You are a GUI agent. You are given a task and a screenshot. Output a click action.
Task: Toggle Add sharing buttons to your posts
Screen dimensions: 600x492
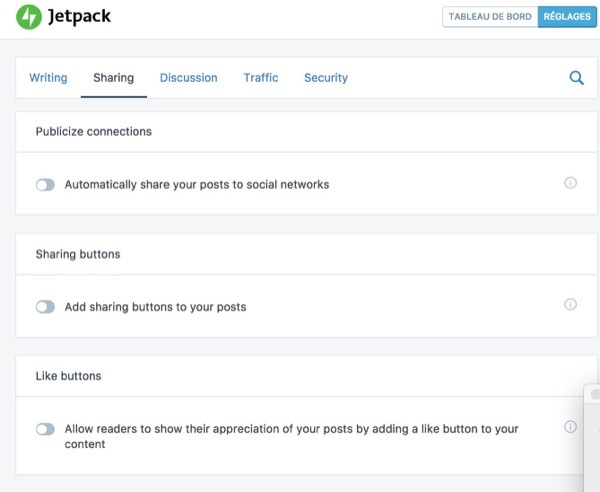(x=45, y=307)
